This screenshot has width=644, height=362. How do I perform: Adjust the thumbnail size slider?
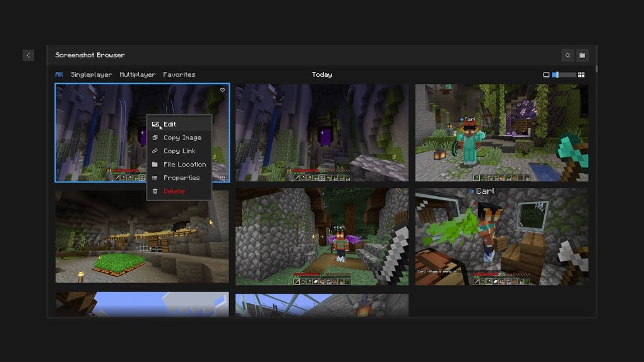(563, 74)
